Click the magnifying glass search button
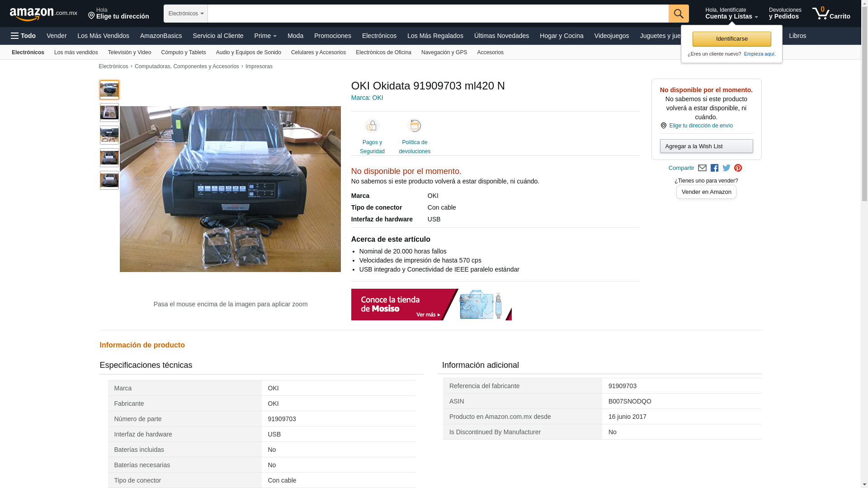 678,14
